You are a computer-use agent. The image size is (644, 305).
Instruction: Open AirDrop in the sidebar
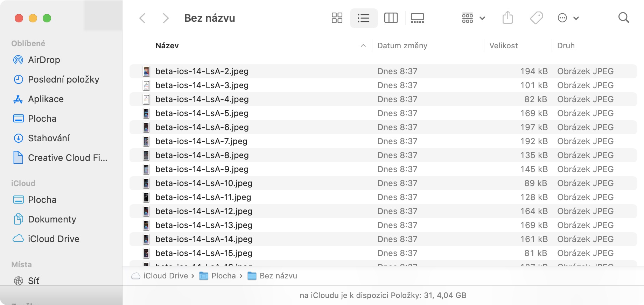[44, 60]
